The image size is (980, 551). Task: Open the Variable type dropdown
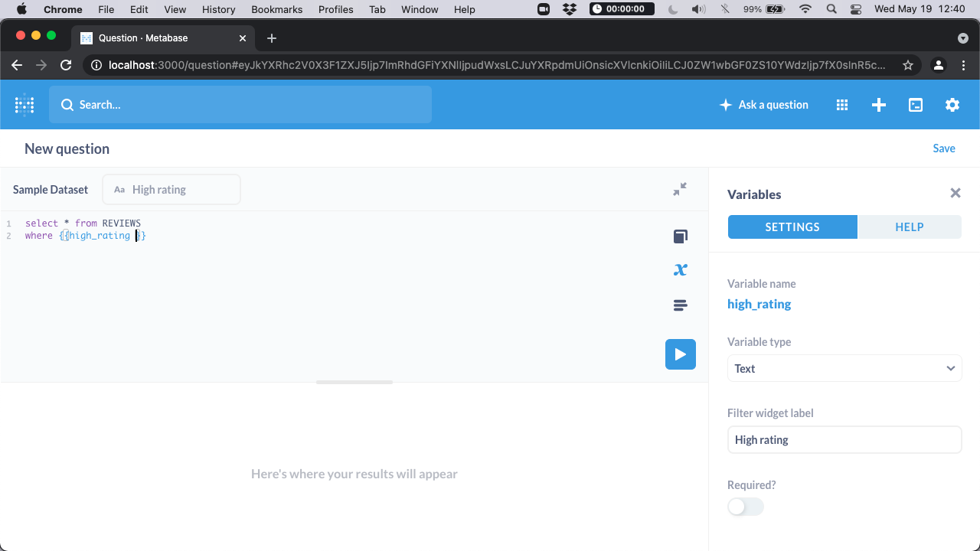pos(844,368)
